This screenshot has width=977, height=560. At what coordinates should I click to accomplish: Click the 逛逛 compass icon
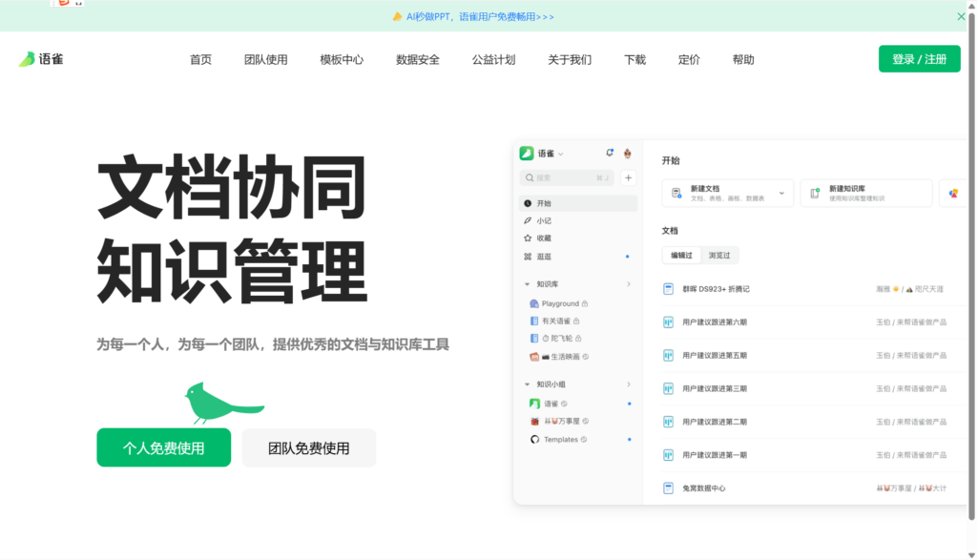coord(527,256)
